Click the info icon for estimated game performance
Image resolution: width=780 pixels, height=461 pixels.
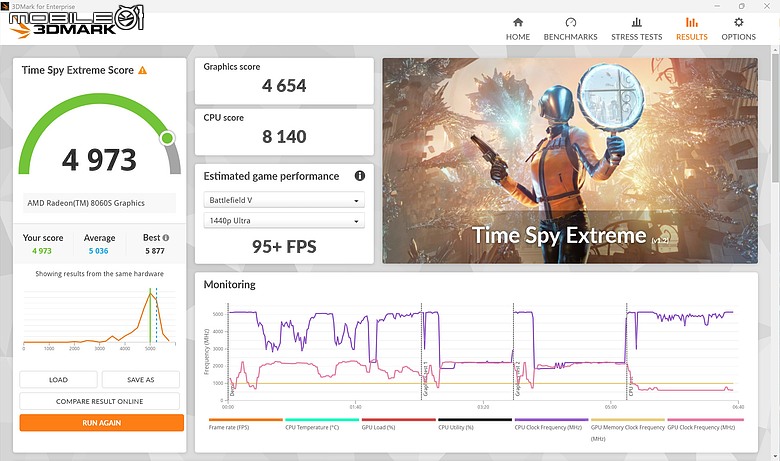click(360, 176)
